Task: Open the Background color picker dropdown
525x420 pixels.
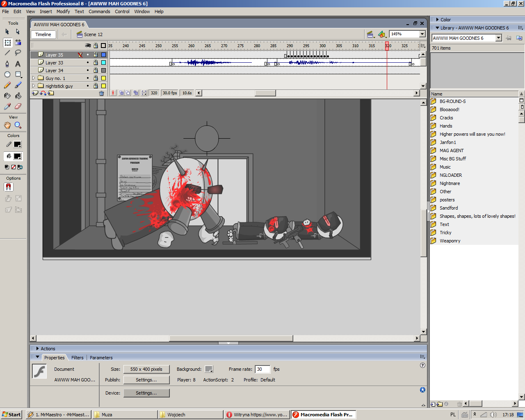Action: (209, 369)
